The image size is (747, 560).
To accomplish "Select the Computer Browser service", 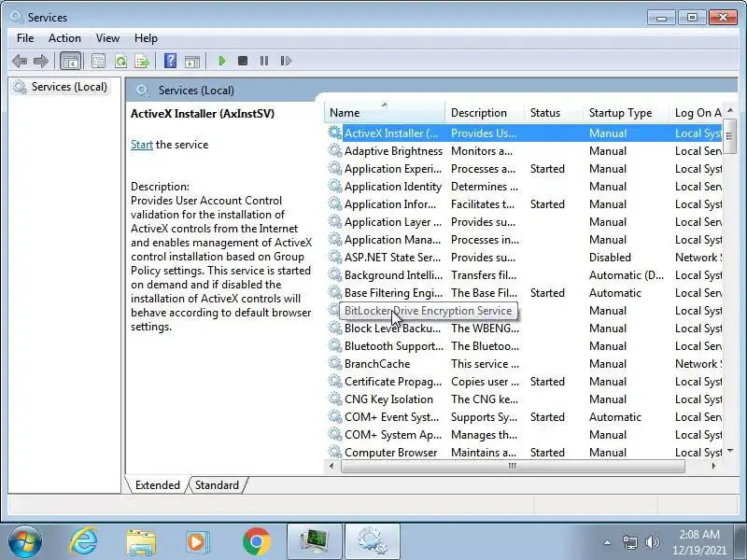I will tap(524, 453).
